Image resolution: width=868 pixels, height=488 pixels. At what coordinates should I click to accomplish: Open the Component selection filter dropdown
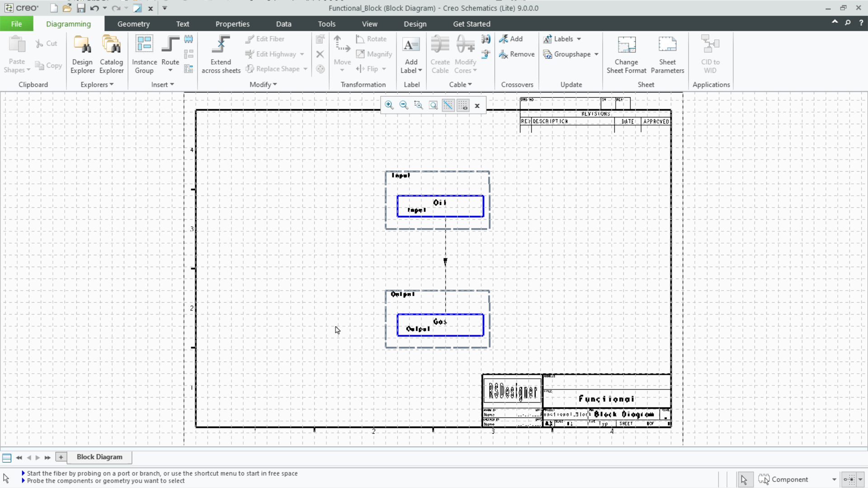[x=833, y=479]
